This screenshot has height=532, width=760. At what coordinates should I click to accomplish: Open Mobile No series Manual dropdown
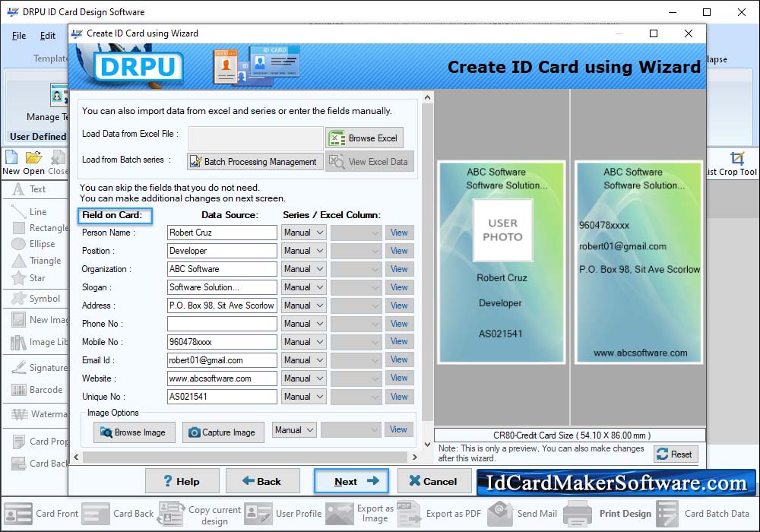(x=303, y=342)
